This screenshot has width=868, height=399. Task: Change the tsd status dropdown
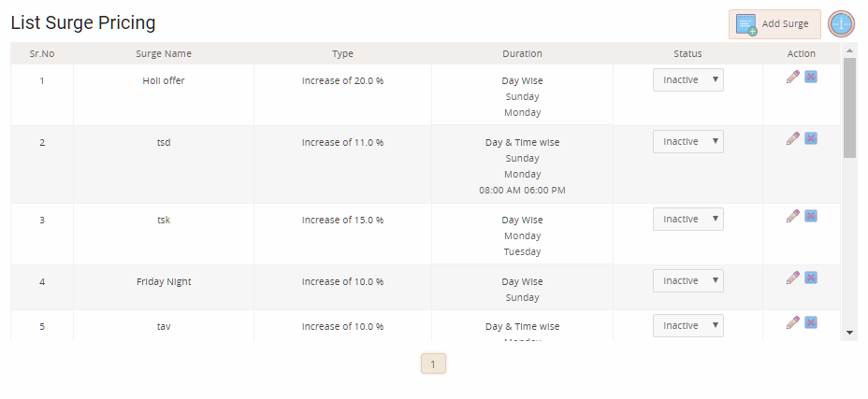tap(688, 142)
